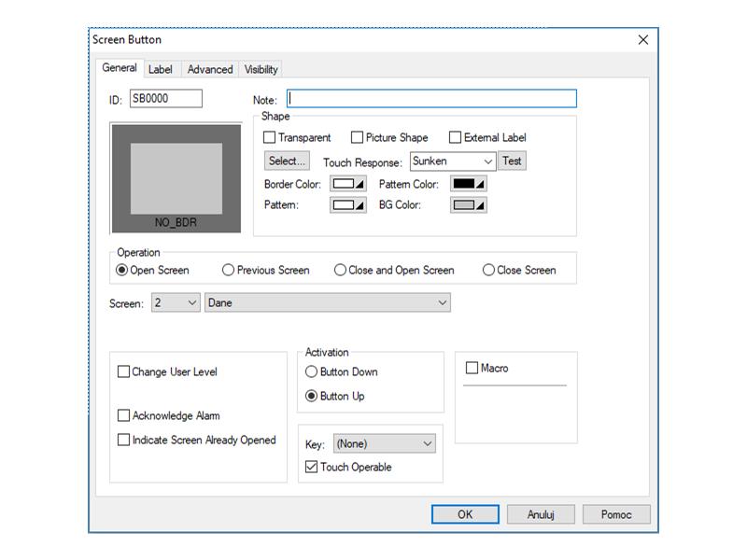747x560 pixels.
Task: Open the Label tab
Action: [160, 69]
